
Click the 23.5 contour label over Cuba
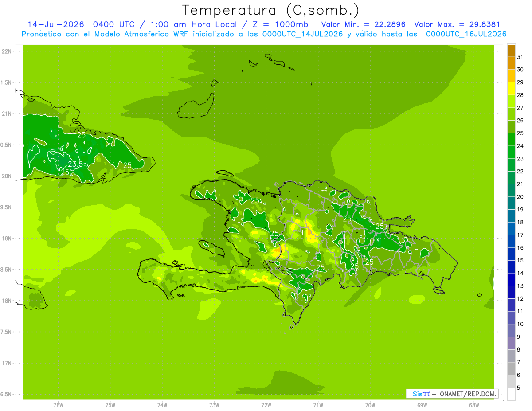pos(75,164)
